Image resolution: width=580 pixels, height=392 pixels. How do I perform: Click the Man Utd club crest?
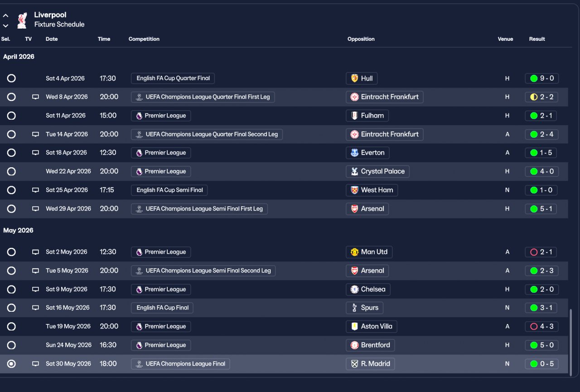[354, 252]
